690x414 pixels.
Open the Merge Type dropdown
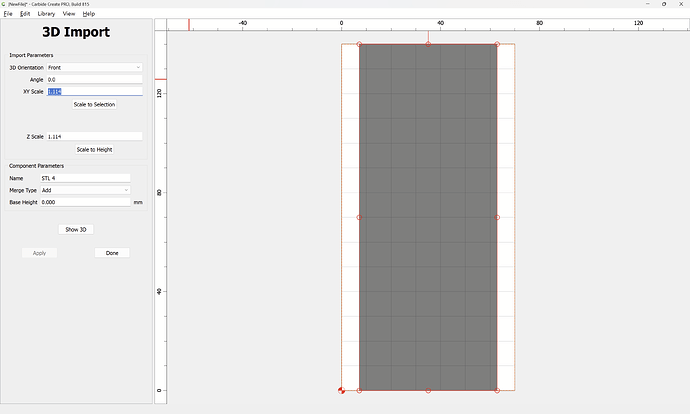click(x=85, y=190)
